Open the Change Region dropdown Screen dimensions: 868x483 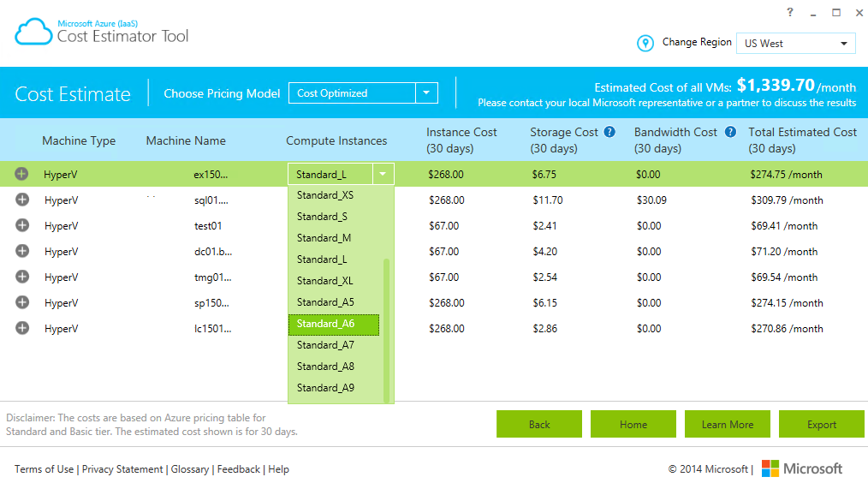coord(795,44)
